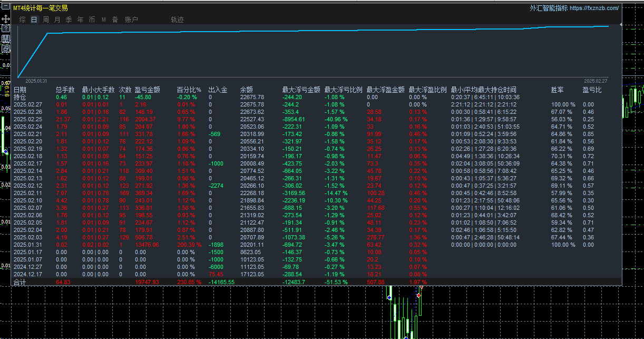Click the 盈亏比 column header

click(x=592, y=90)
